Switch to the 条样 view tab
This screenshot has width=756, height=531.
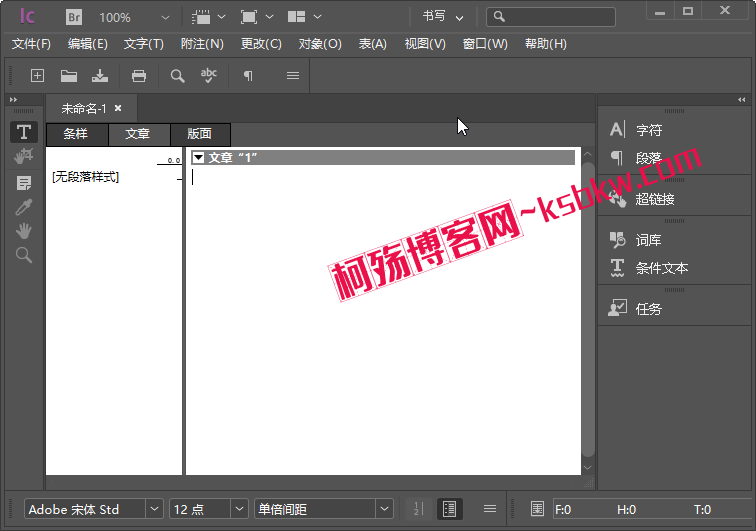click(x=76, y=134)
